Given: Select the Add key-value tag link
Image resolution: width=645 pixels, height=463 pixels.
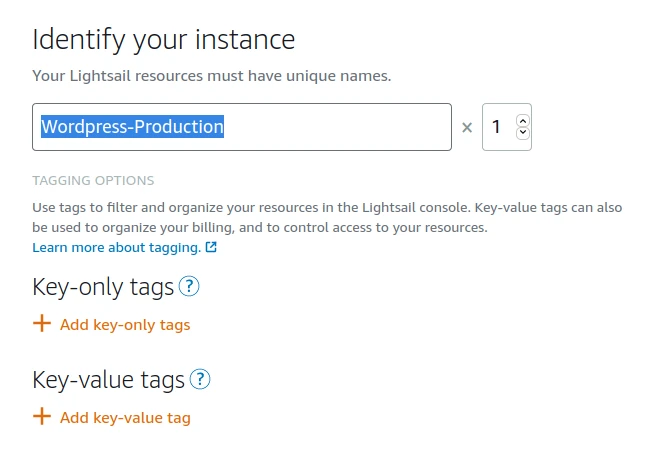Looking at the screenshot, I should 125,418.
